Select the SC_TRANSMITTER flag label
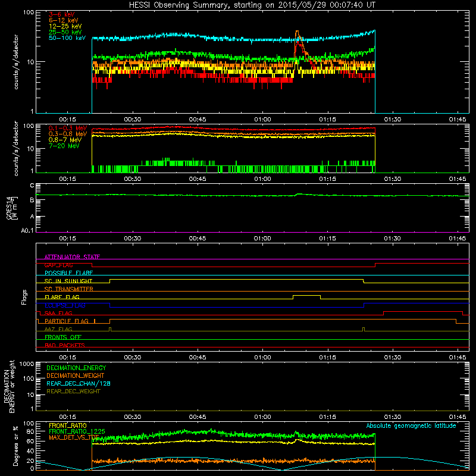476x476 pixels. (68, 289)
